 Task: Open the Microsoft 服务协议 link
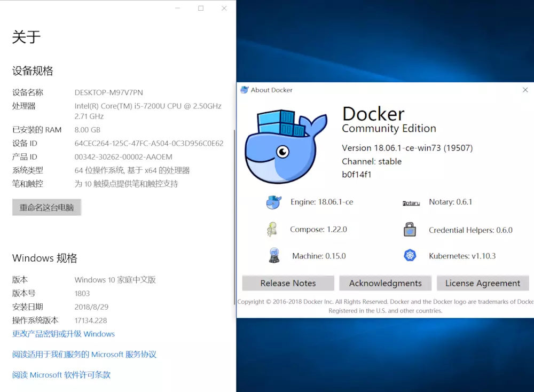[84, 354]
